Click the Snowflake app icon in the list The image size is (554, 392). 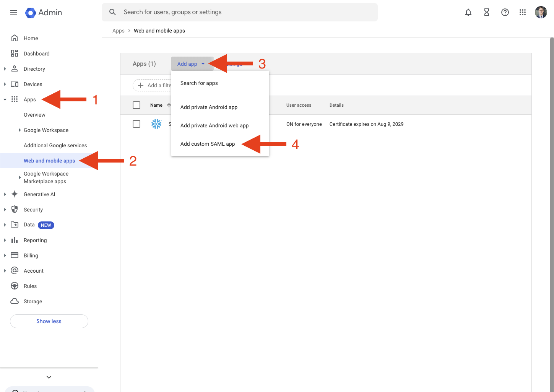[156, 124]
